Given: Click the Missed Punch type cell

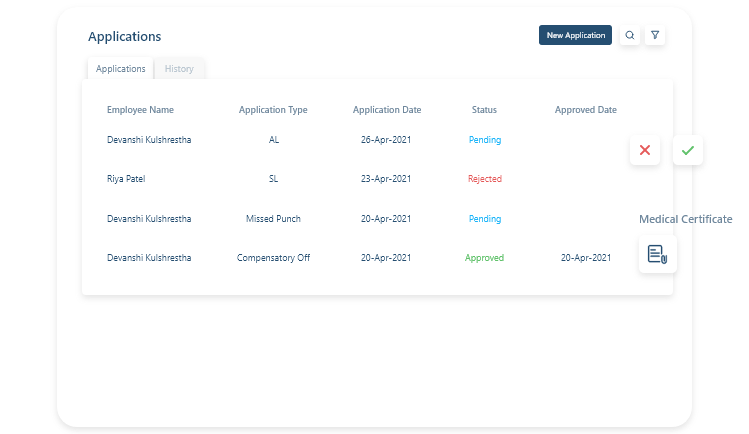Looking at the screenshot, I should coord(273,219).
